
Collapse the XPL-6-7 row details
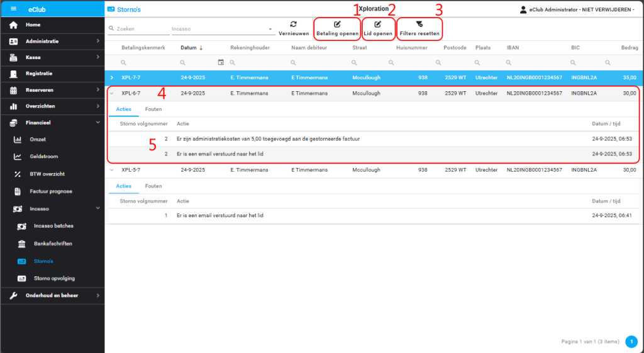[x=112, y=93]
